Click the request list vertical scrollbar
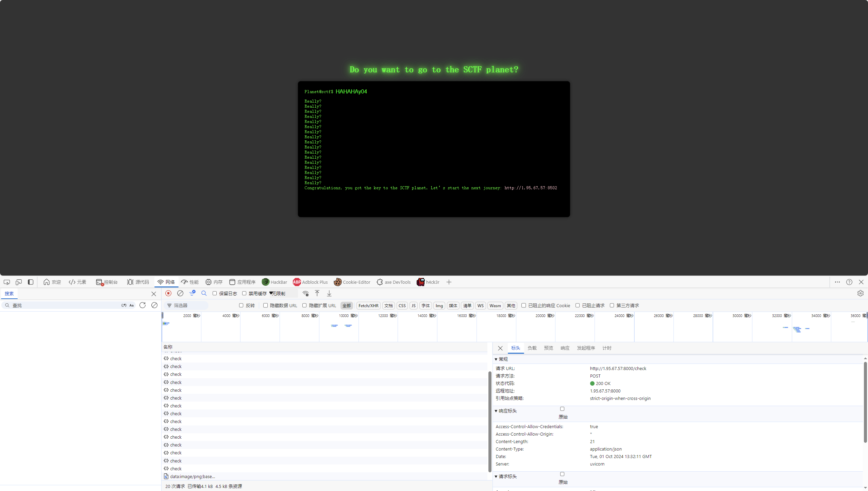Image resolution: width=868 pixels, height=491 pixels. pyautogui.click(x=490, y=422)
